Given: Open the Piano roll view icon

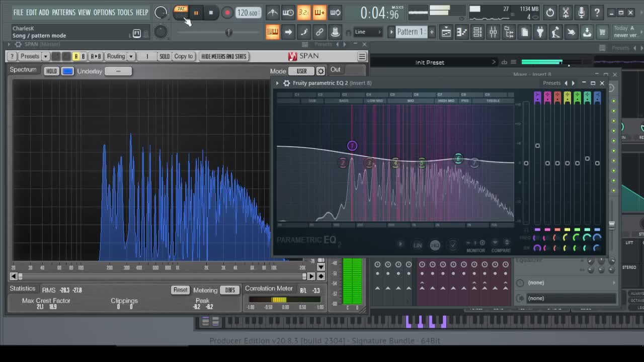Looking at the screenshot, I should pyautogui.click(x=461, y=33).
